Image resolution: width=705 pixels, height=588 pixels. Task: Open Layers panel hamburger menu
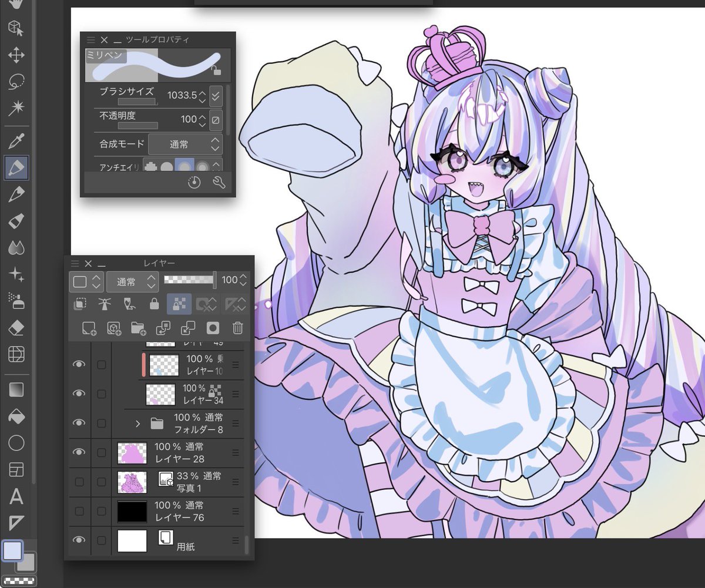pyautogui.click(x=75, y=263)
